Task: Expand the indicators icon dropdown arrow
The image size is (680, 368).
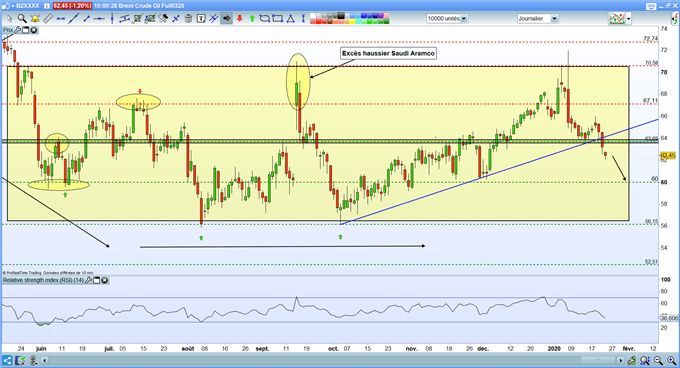Action: click(x=629, y=19)
